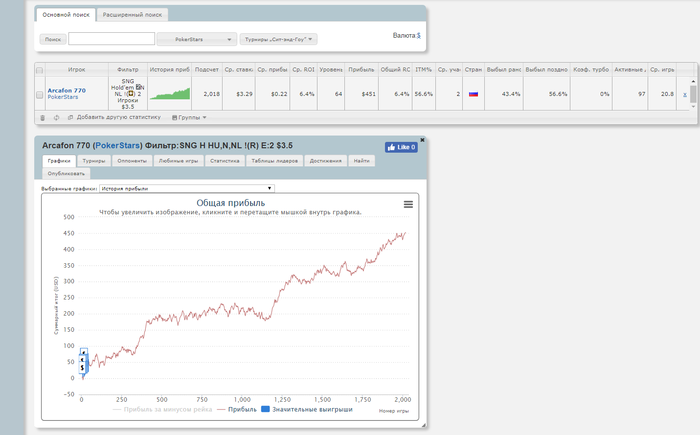This screenshot has width=700, height=435.
Task: Sort by 'Коэф. турбо' column header
Action: pyautogui.click(x=591, y=70)
